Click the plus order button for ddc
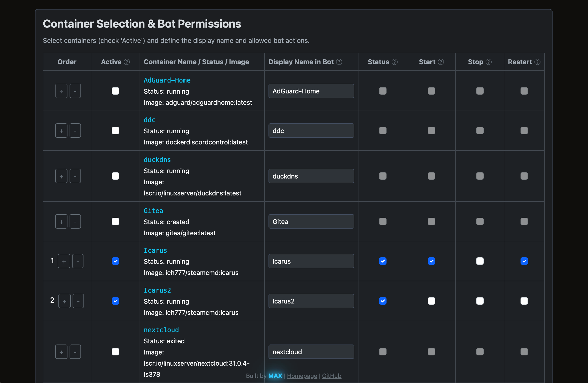This screenshot has width=588, height=383. coord(61,131)
